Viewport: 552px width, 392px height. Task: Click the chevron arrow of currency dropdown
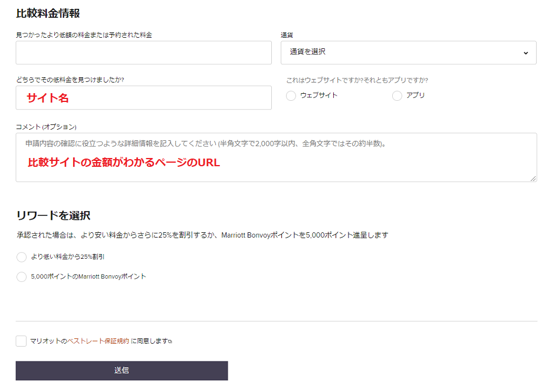tap(525, 53)
